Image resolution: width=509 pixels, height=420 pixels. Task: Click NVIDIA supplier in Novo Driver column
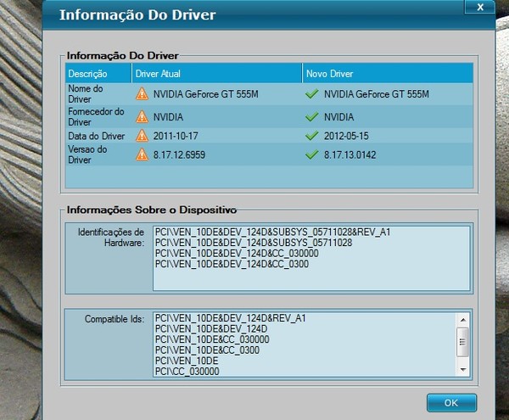(338, 117)
